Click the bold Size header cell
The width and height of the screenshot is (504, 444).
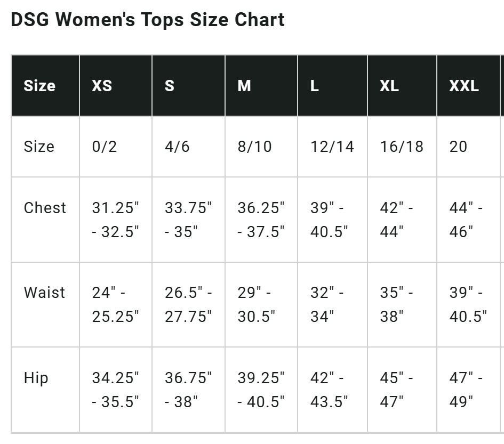[45, 85]
